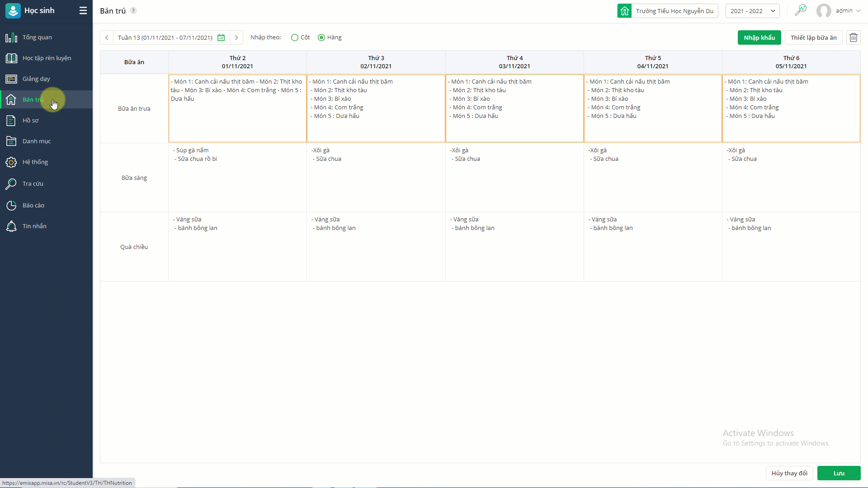Image resolution: width=868 pixels, height=488 pixels.
Task: Open the Tin nhắn bell item
Action: (34, 226)
